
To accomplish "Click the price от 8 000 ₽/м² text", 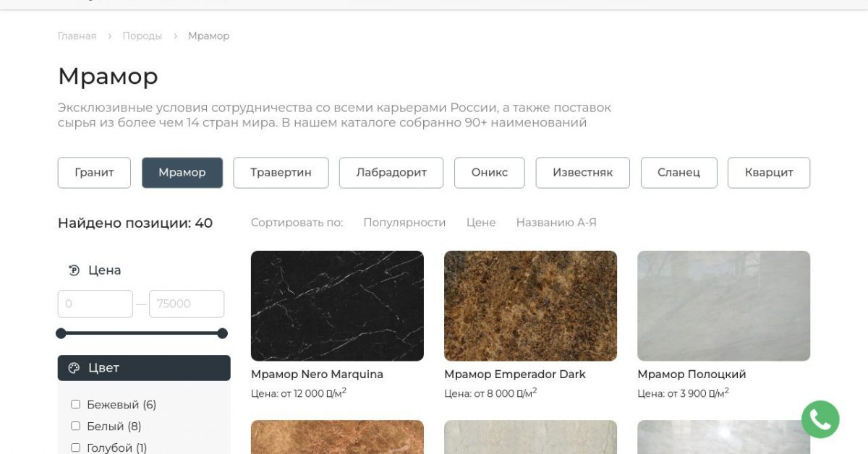I will click(490, 393).
